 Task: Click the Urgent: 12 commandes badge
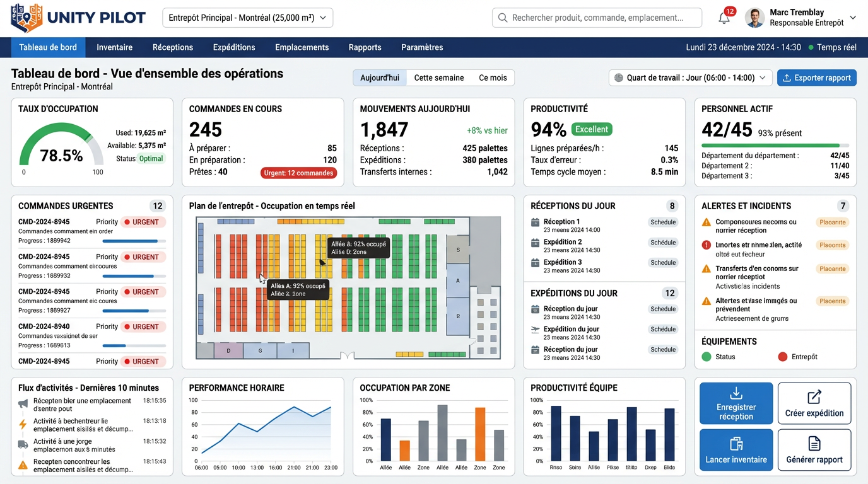pyautogui.click(x=298, y=173)
